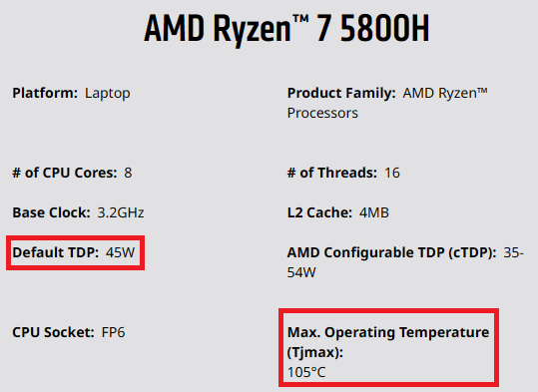Click the 105°C Tjmax temperature value

coord(306,372)
